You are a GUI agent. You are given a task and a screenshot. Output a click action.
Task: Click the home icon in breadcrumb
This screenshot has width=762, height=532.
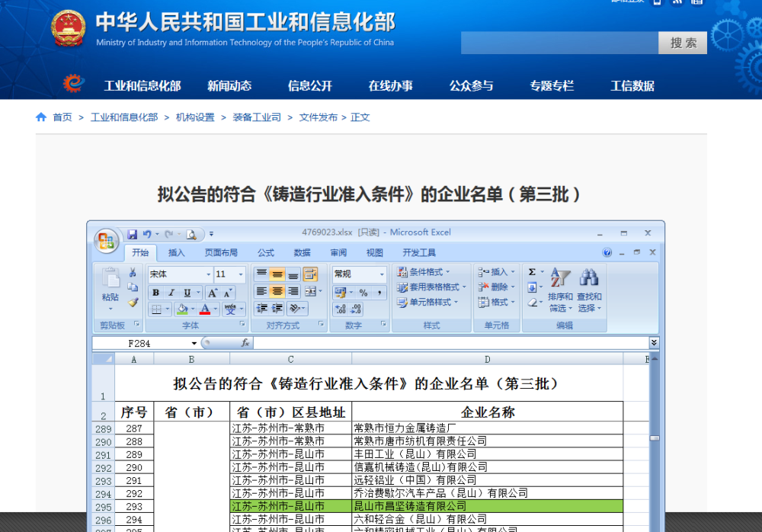tap(41, 117)
